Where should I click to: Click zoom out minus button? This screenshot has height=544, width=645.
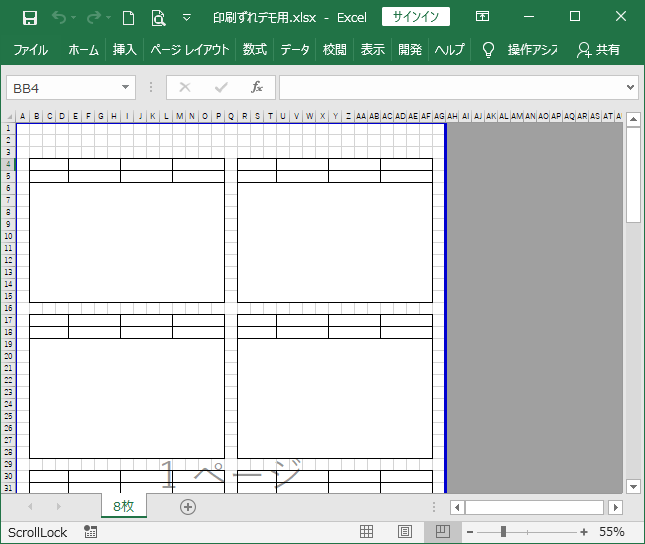[x=470, y=532]
